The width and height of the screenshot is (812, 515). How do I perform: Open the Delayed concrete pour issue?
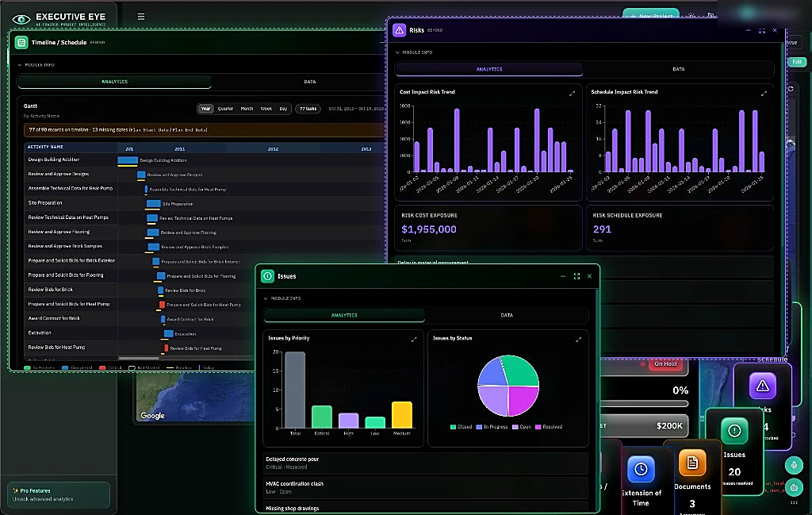tap(425, 463)
